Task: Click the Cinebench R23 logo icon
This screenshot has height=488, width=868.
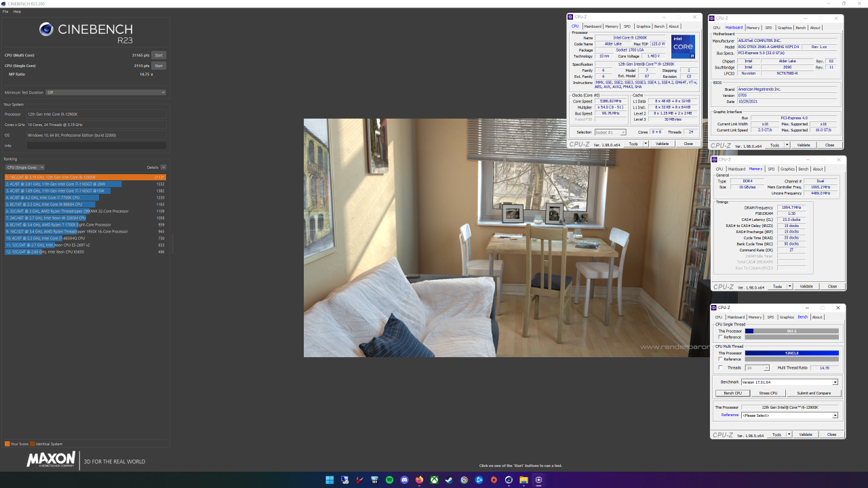Action: point(47,30)
